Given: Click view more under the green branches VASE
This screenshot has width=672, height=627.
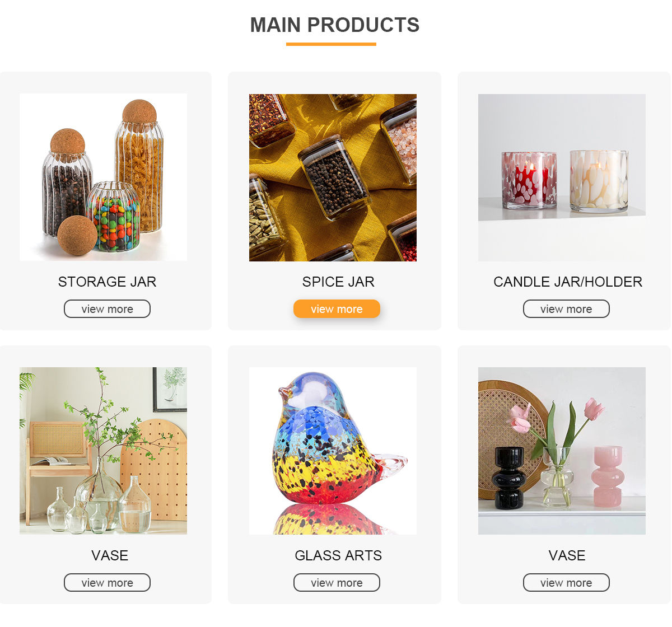Looking at the screenshot, I should coord(107,583).
